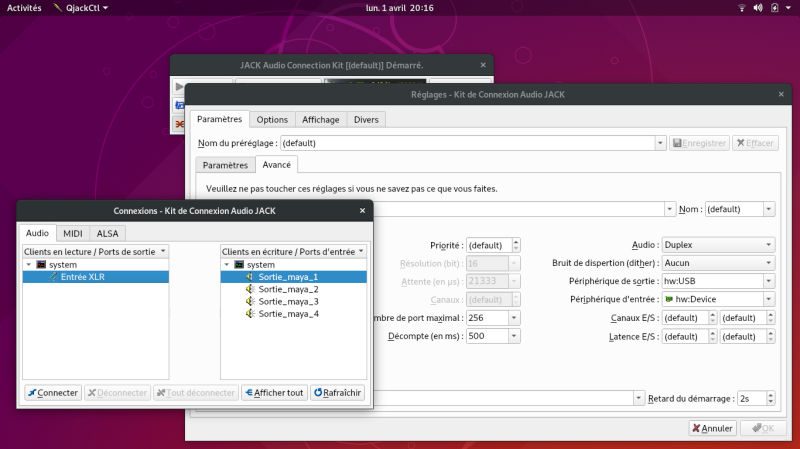
Task: Click the Annuler cancel button
Action: click(x=712, y=428)
